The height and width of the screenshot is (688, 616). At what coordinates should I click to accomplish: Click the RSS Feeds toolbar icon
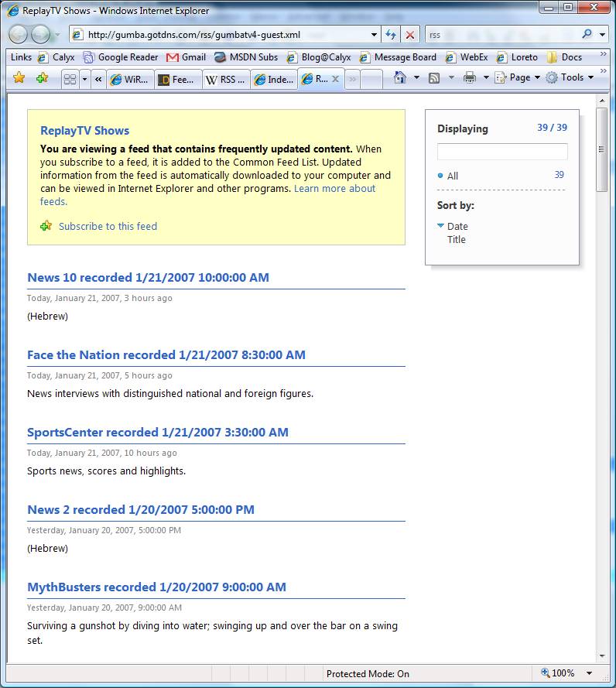point(434,78)
